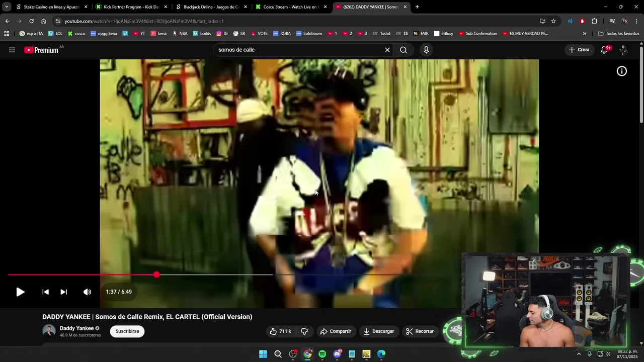View site information icon in address bar

point(58,21)
